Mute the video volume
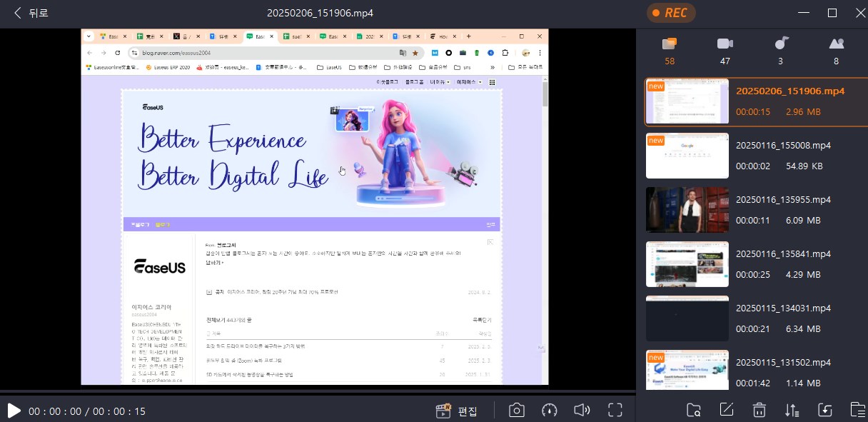The width and height of the screenshot is (868, 422). (582, 410)
